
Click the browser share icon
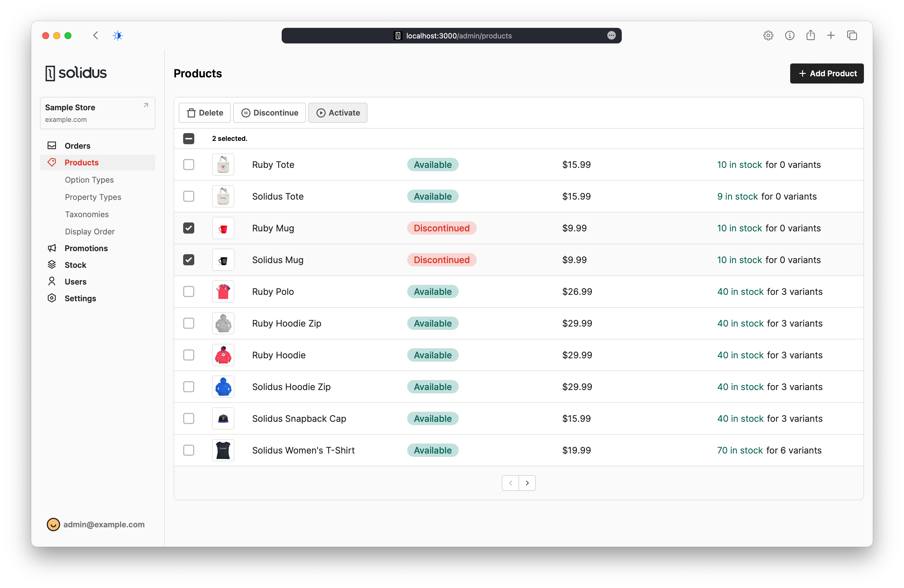pyautogui.click(x=810, y=35)
